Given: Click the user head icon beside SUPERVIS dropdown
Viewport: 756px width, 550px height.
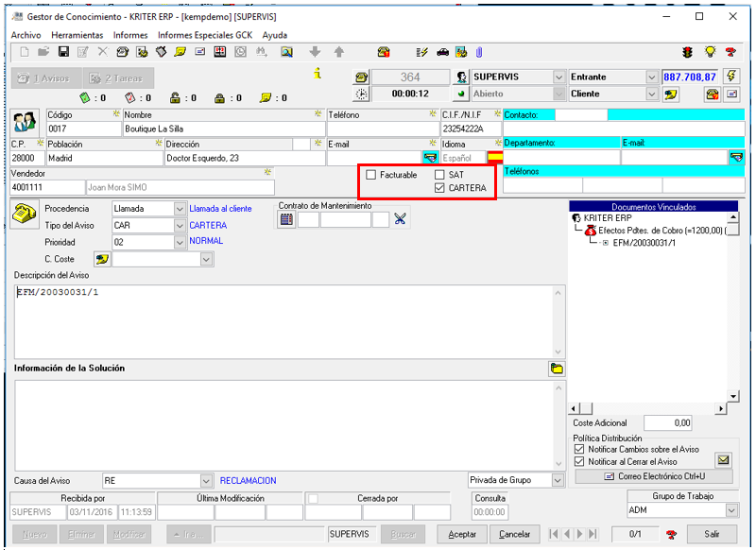Looking at the screenshot, I should point(461,77).
